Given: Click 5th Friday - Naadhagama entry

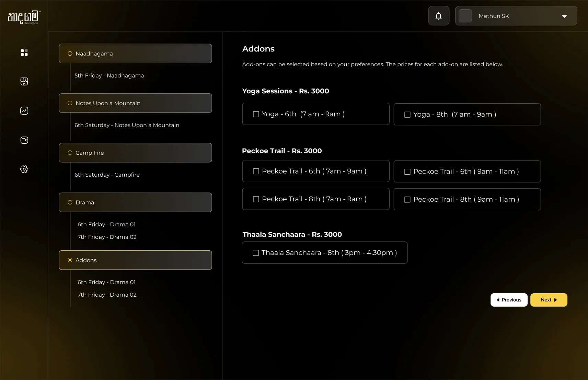Looking at the screenshot, I should pos(109,75).
